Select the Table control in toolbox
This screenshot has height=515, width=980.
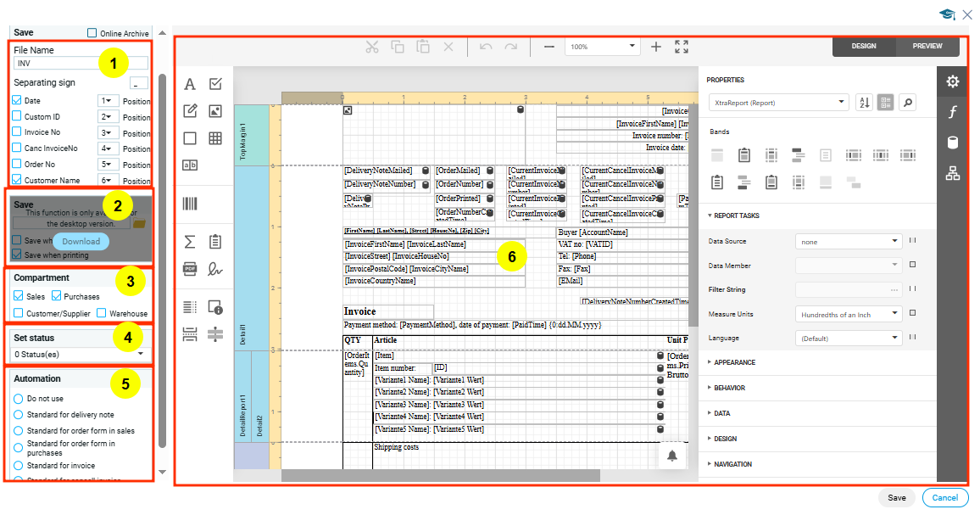[215, 138]
